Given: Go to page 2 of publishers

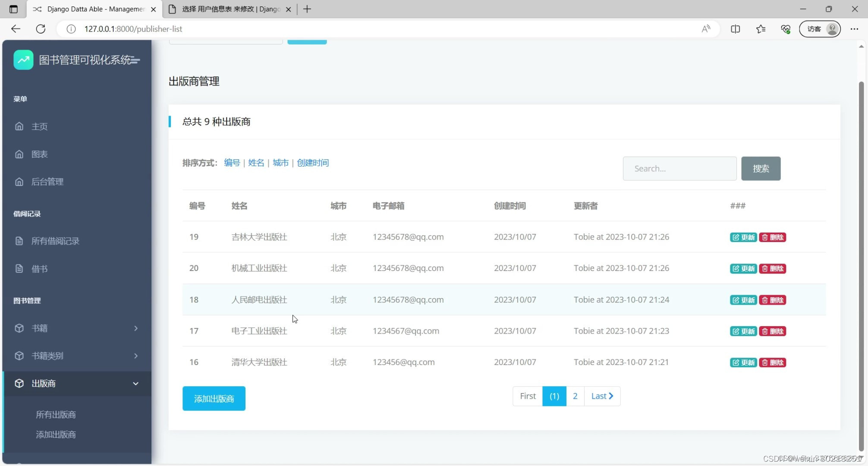Looking at the screenshot, I should [575, 396].
